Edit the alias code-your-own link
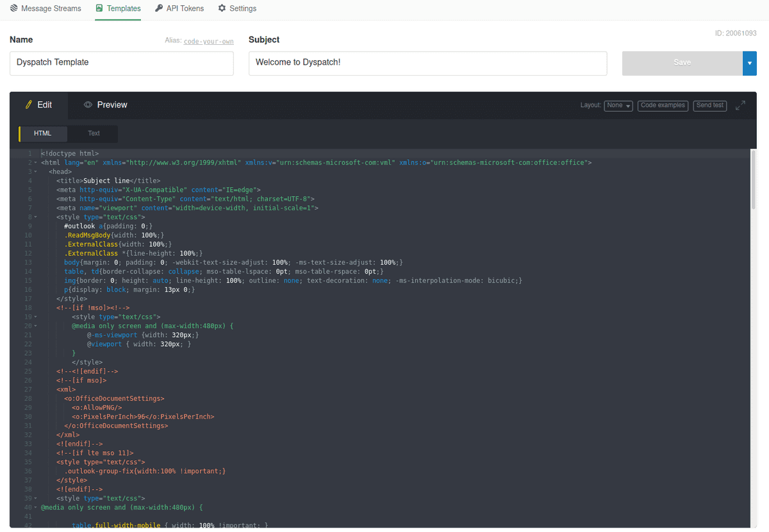769x532 pixels. pyautogui.click(x=209, y=42)
